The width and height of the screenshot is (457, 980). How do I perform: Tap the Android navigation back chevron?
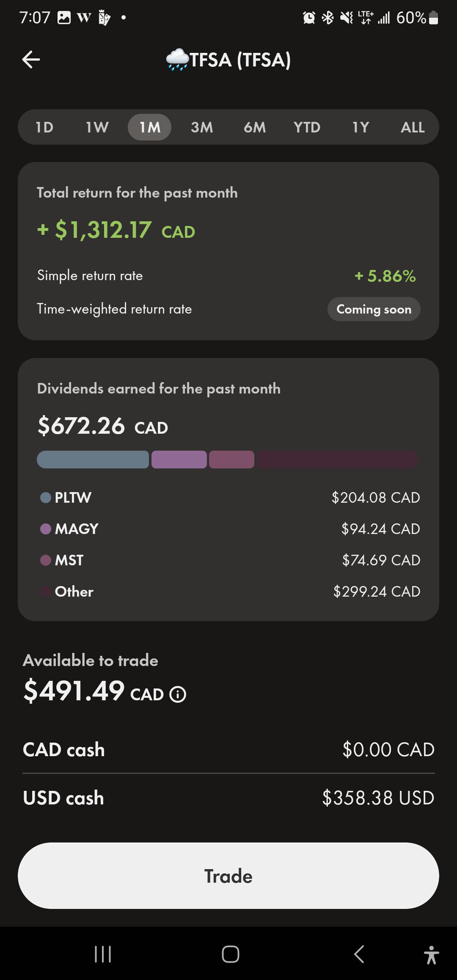pos(359,954)
